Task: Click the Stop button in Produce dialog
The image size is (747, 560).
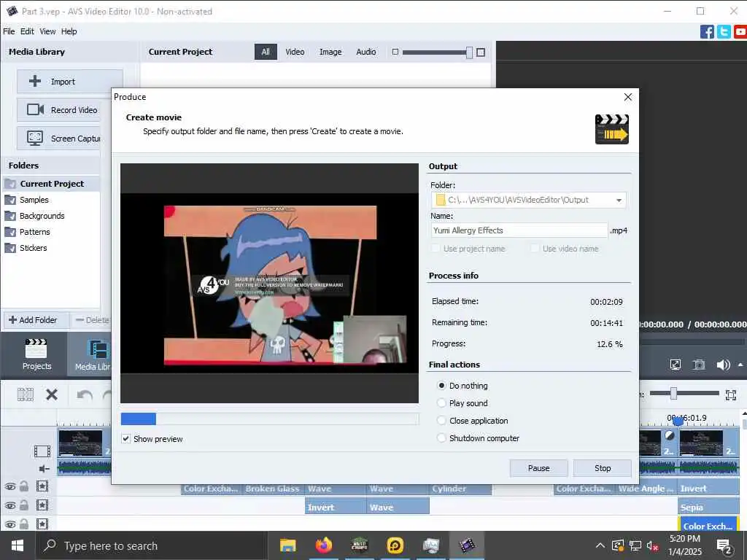Action: (x=602, y=468)
